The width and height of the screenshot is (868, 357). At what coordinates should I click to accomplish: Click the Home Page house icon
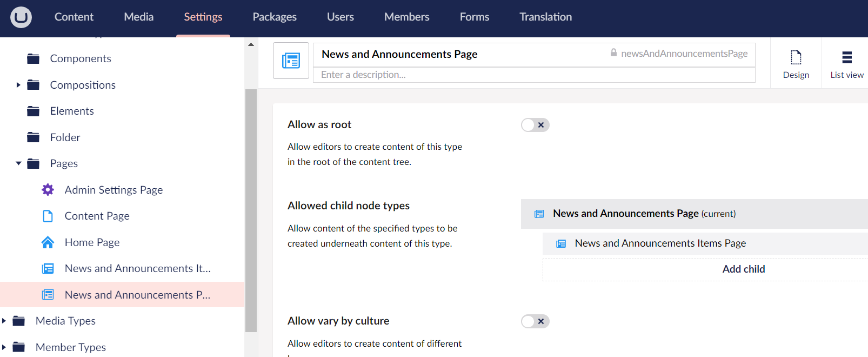coord(48,242)
